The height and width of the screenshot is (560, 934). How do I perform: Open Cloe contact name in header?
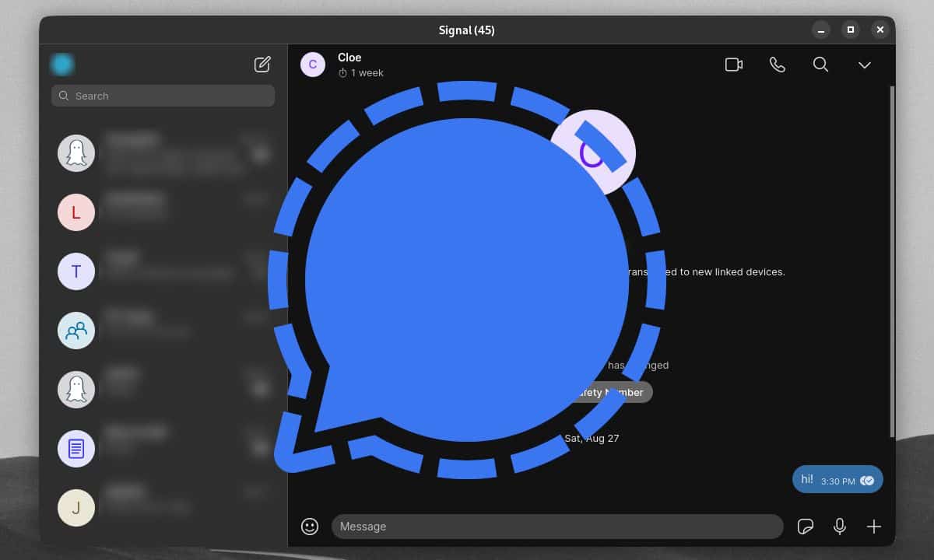[x=349, y=58]
